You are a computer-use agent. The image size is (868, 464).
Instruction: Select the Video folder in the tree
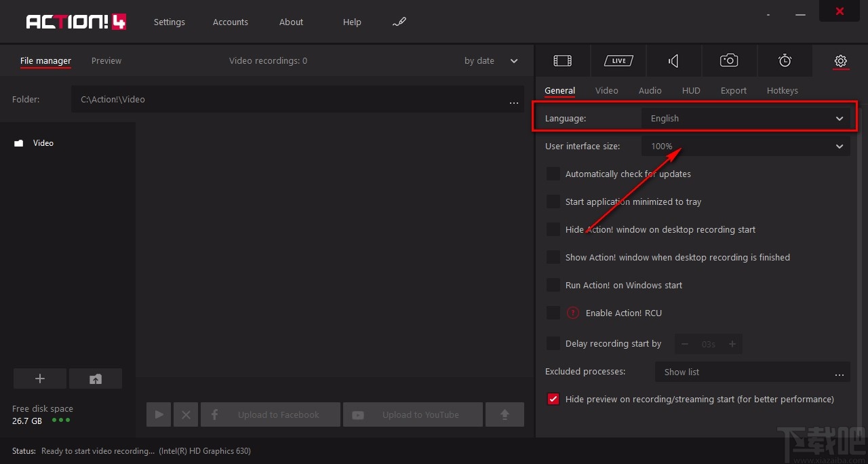point(34,143)
